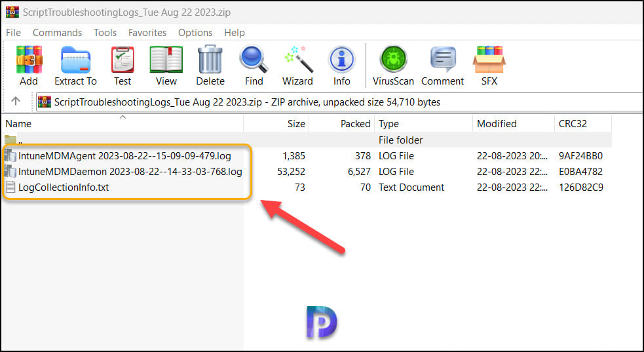This screenshot has width=644, height=352.
Task: Click the Add toolbar icon
Action: pyautogui.click(x=29, y=60)
